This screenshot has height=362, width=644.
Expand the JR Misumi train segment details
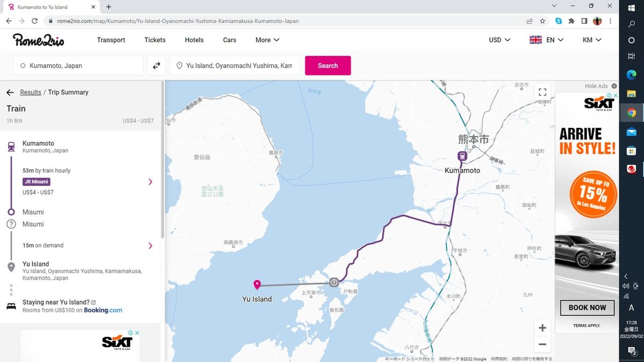150,182
